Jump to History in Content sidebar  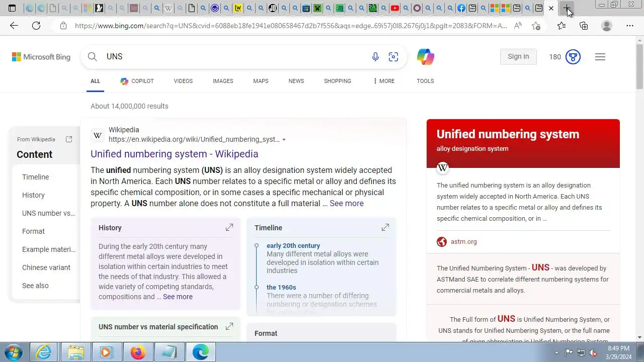[33, 195]
